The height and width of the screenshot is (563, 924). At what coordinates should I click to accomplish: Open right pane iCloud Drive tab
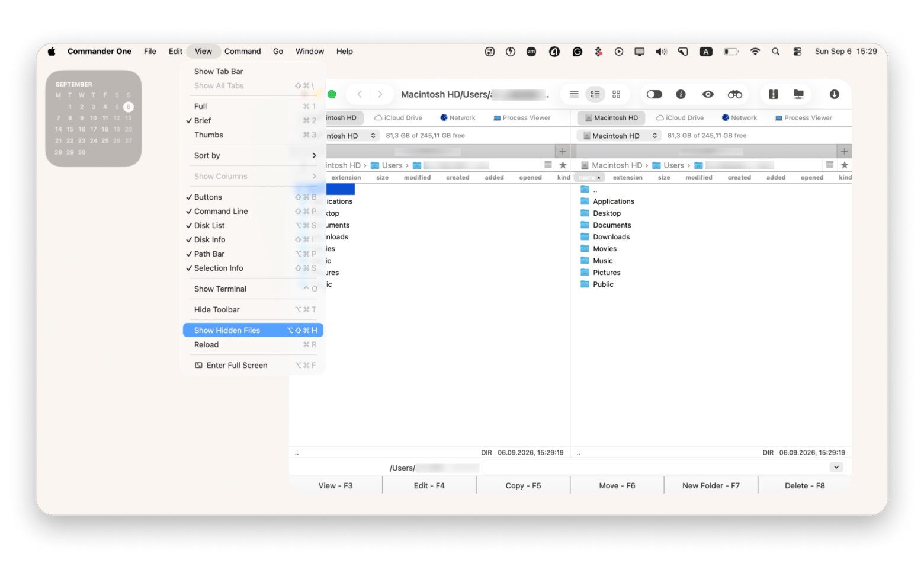(679, 118)
